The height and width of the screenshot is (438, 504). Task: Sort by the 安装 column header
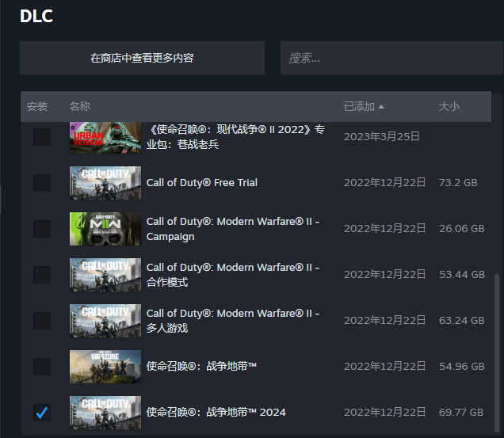point(37,106)
